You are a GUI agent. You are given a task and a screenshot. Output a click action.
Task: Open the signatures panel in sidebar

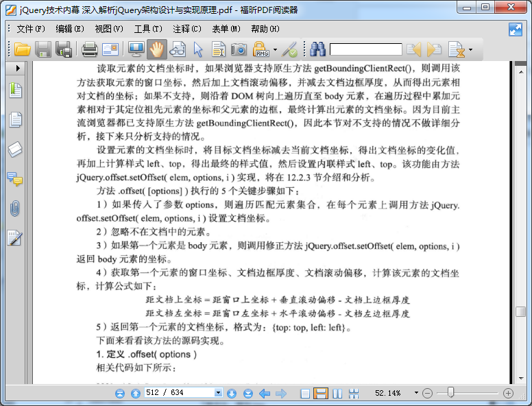point(15,237)
